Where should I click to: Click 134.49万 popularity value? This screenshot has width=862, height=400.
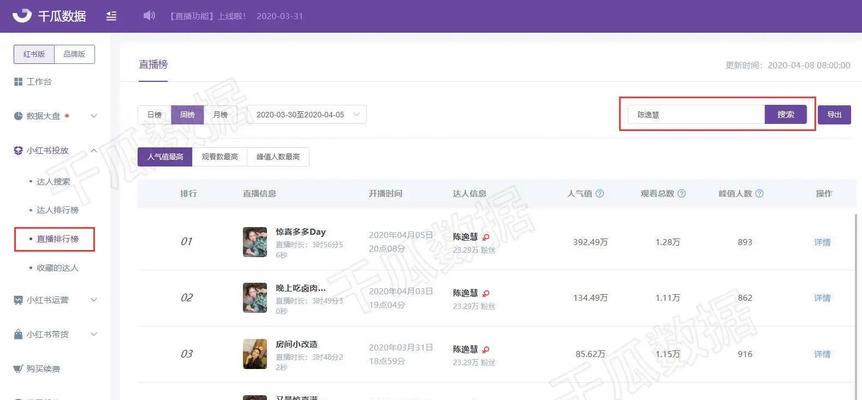coord(590,298)
